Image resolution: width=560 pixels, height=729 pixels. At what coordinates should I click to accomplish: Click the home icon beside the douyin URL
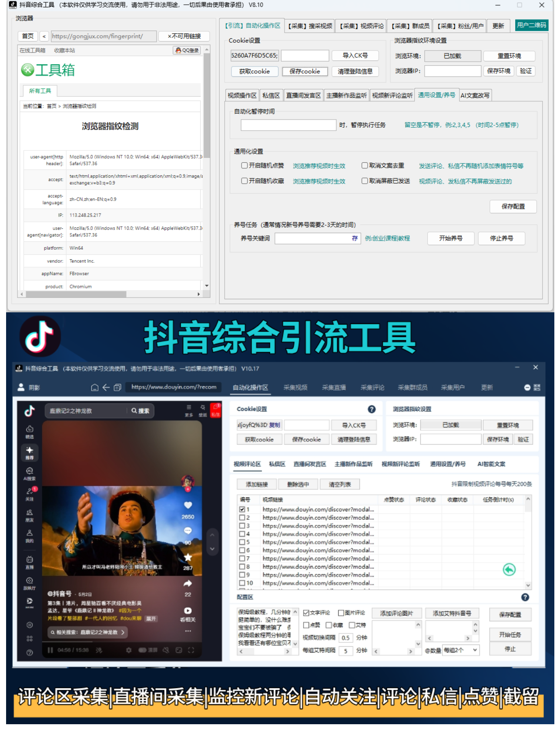pyautogui.click(x=94, y=388)
